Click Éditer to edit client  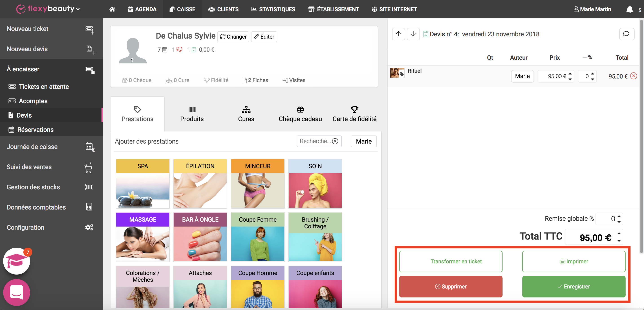(x=264, y=37)
